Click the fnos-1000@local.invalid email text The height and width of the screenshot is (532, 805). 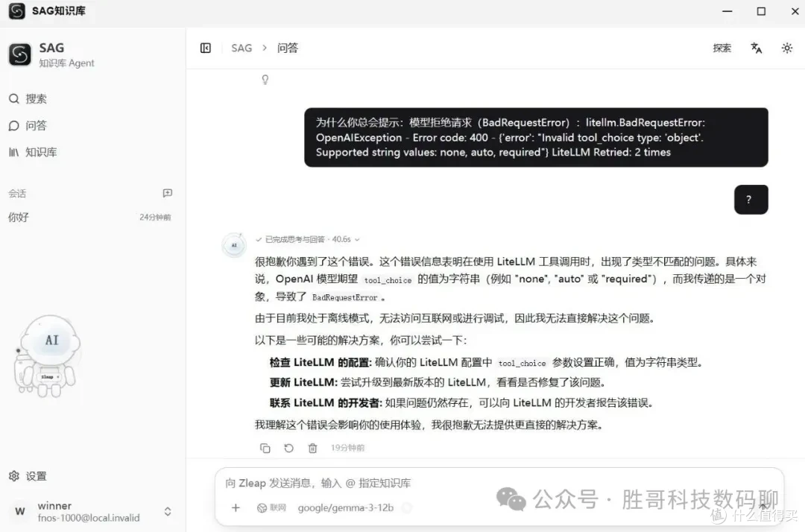[88, 518]
